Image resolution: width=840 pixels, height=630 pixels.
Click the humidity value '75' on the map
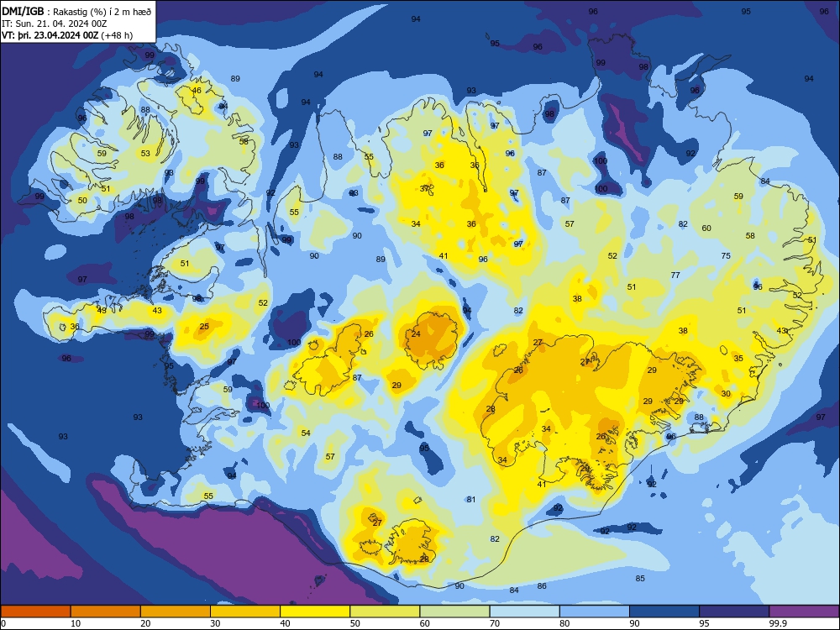tap(726, 256)
